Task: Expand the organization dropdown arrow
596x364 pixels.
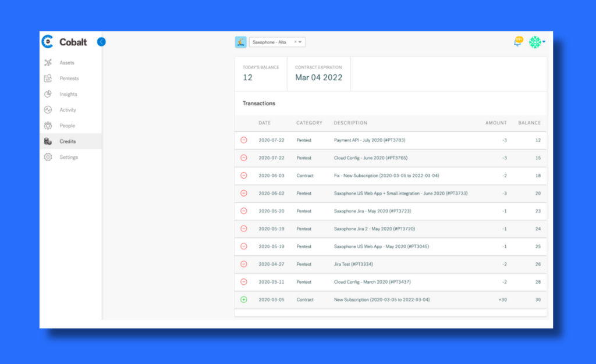Action: point(300,42)
